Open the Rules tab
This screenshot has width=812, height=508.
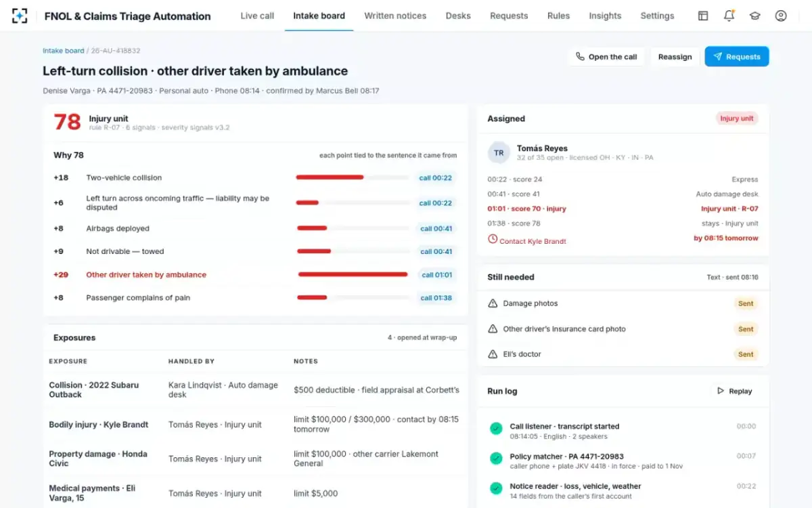[558, 16]
